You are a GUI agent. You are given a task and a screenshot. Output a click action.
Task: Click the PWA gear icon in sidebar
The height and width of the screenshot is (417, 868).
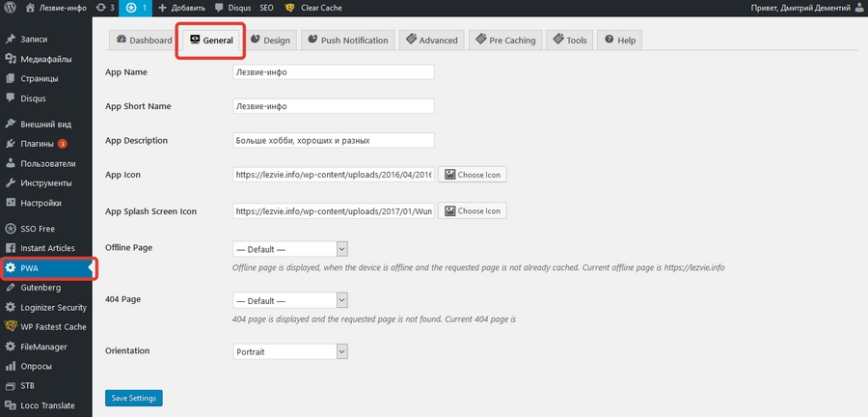point(10,268)
